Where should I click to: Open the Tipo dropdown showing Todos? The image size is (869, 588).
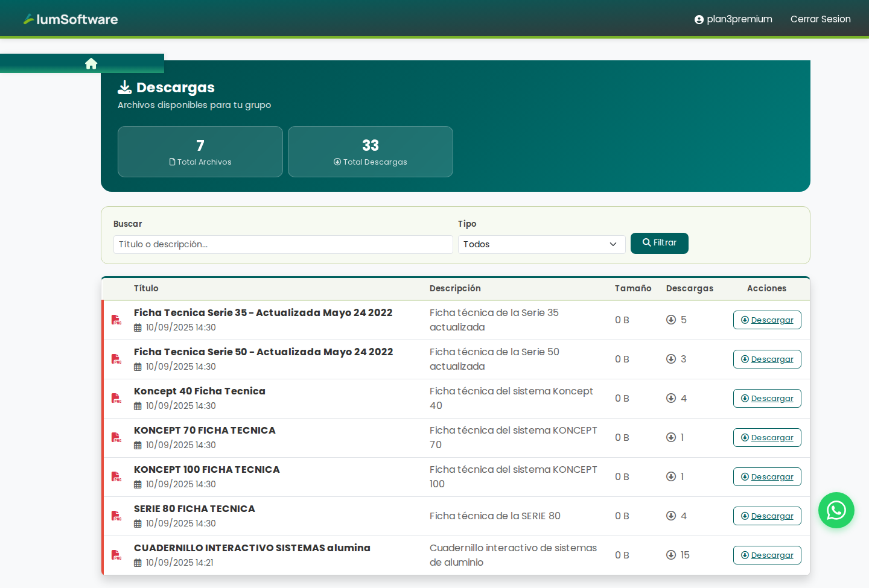(541, 244)
